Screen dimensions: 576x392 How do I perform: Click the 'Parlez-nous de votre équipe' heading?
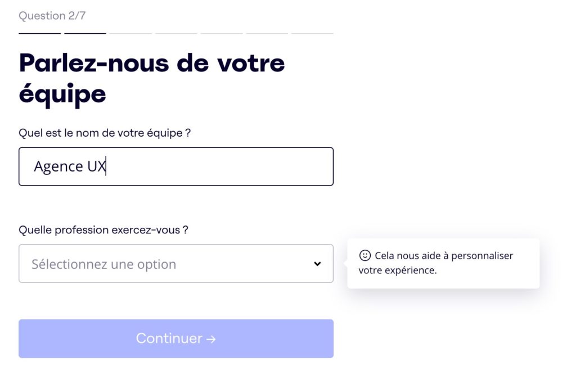tap(152, 78)
